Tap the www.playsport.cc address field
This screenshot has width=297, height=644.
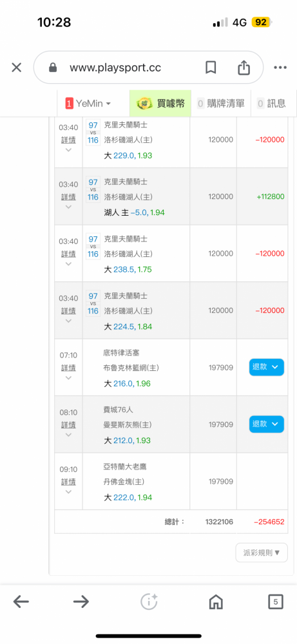coord(115,68)
